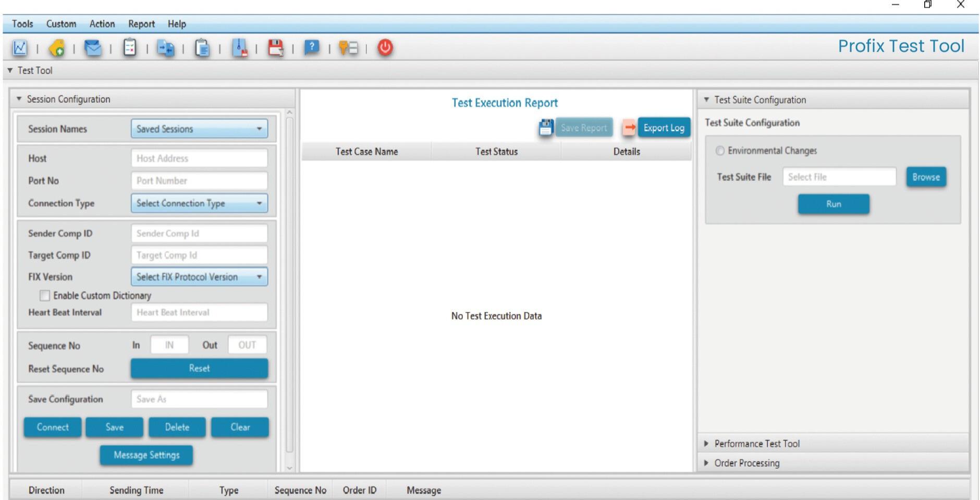Open the Help menu

(x=177, y=24)
